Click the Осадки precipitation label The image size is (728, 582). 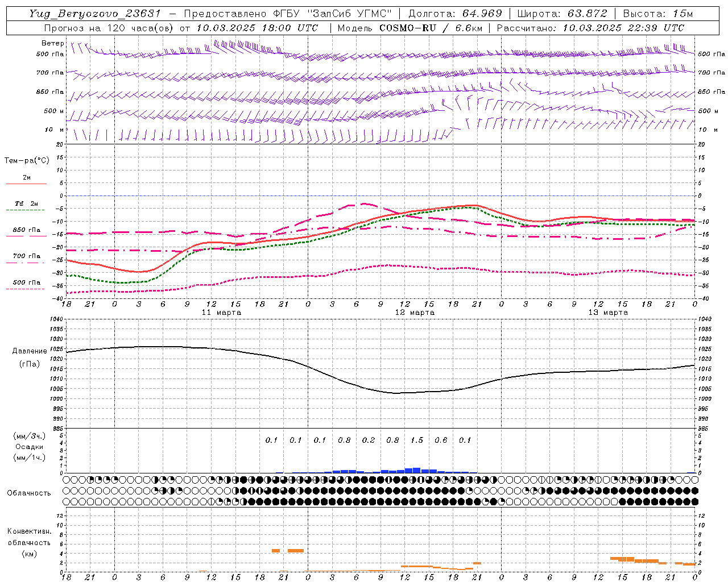click(x=30, y=447)
